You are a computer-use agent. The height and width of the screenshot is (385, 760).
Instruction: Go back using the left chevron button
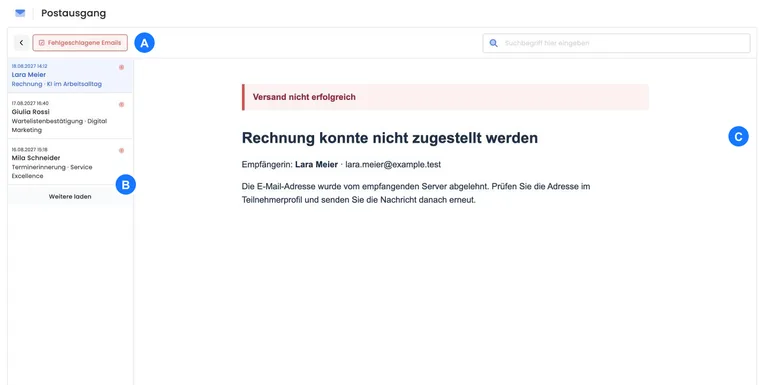tap(21, 43)
